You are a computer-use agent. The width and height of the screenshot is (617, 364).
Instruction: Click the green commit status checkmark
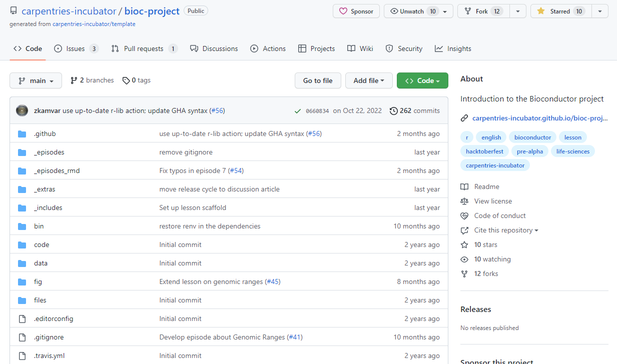pos(298,111)
